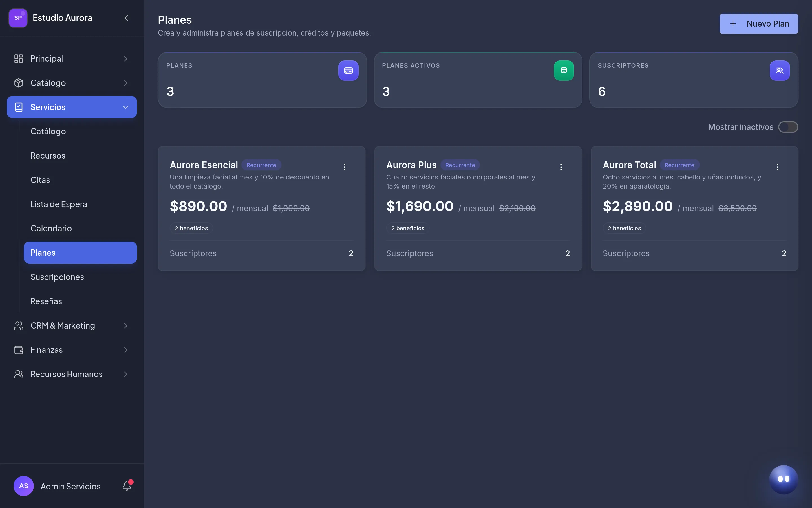Click the Principal dashboard grid icon
This screenshot has width=812, height=508.
pyautogui.click(x=18, y=58)
